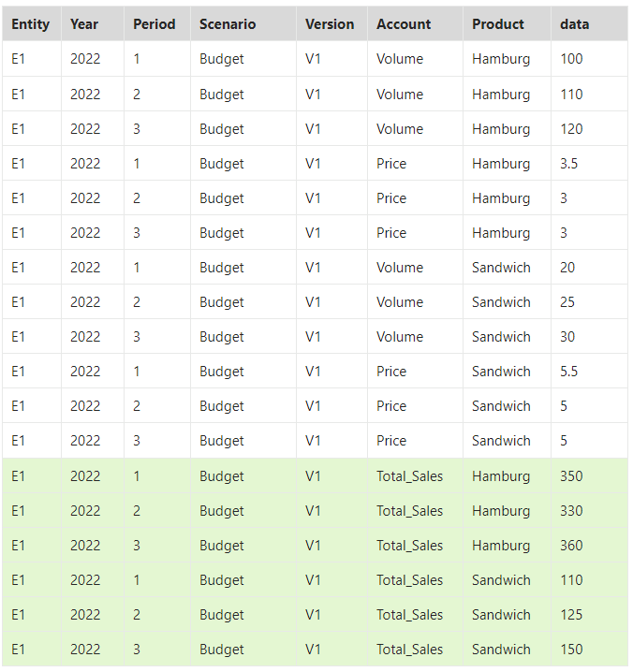The height and width of the screenshot is (672, 633).
Task: Select the Version column header
Action: pyautogui.click(x=330, y=24)
